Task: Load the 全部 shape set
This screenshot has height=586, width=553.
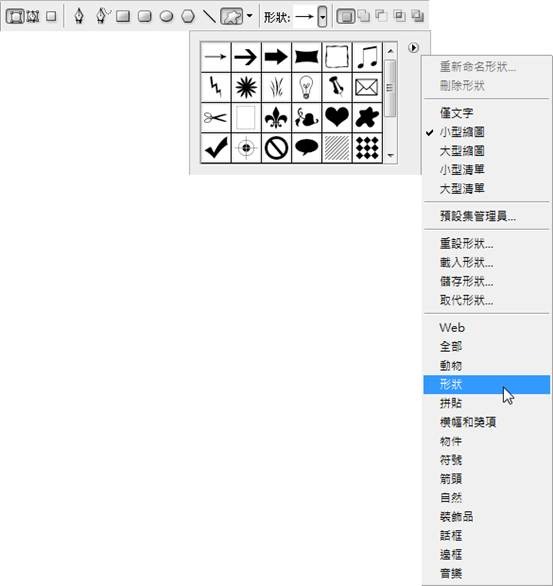Action: point(451,346)
